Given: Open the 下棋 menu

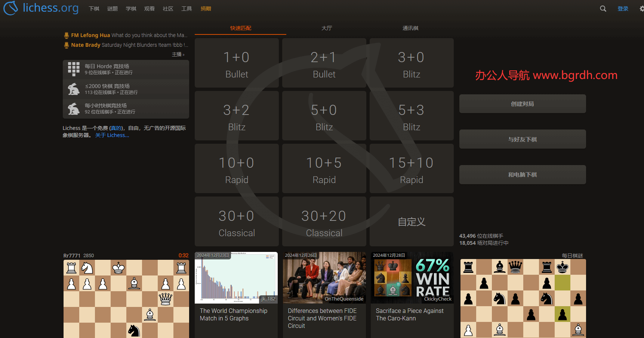Looking at the screenshot, I should point(94,9).
